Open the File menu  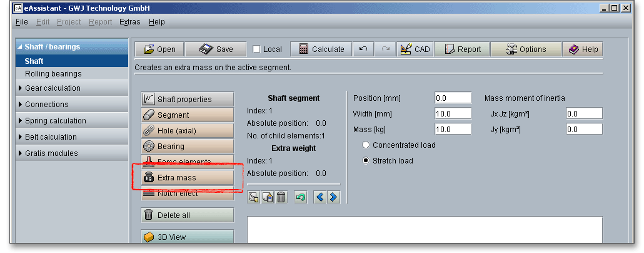tap(21, 22)
